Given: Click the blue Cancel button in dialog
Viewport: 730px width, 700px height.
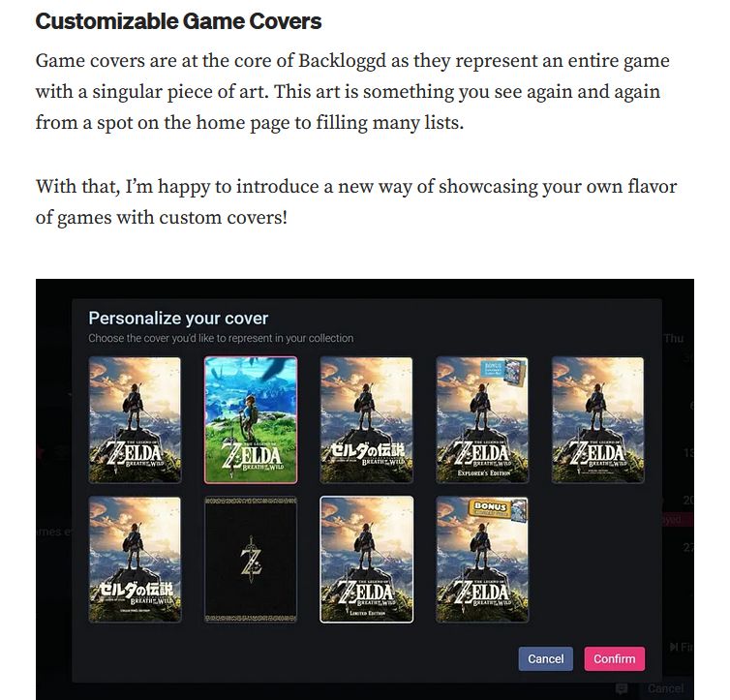Looking at the screenshot, I should click(x=546, y=658).
